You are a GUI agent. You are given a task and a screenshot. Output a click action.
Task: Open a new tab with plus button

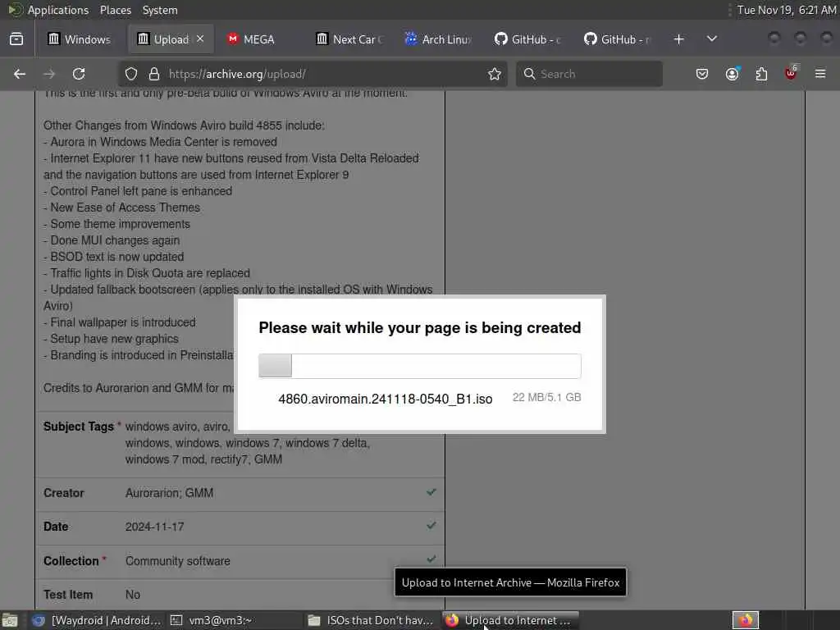click(678, 39)
